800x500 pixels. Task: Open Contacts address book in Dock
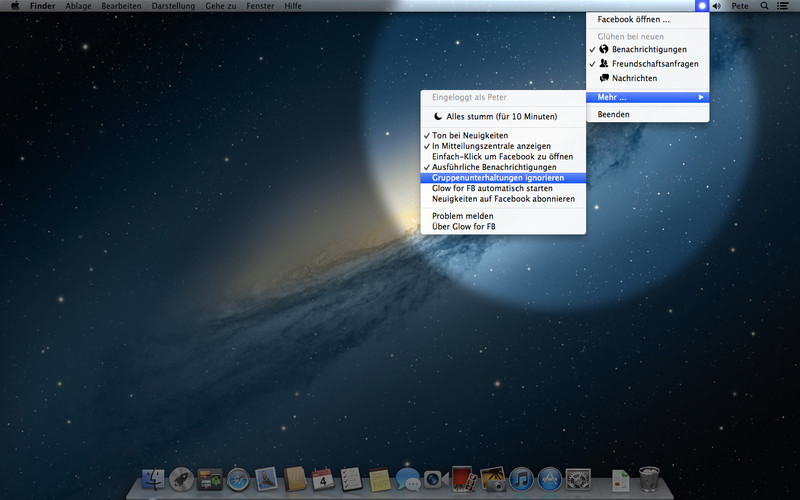point(295,480)
